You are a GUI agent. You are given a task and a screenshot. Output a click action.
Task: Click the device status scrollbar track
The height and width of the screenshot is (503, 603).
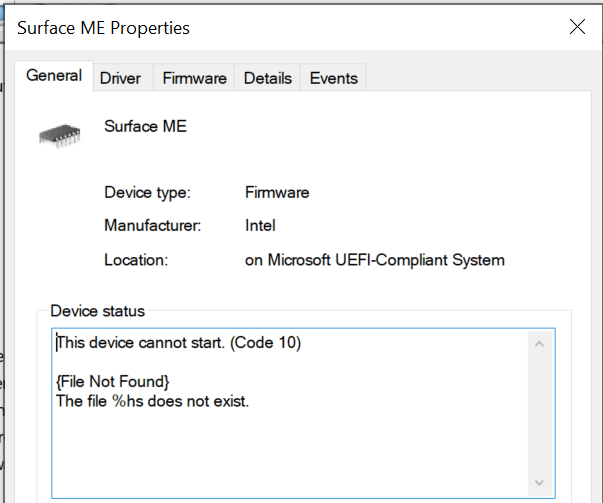coord(539,413)
